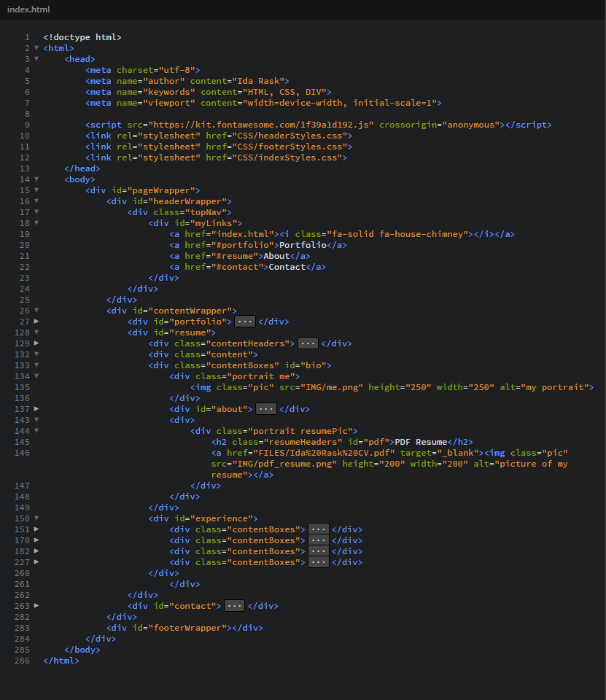Viewport: 606px width, 700px height.
Task: Collapse the portrait me div arrow
Action: (x=36, y=376)
